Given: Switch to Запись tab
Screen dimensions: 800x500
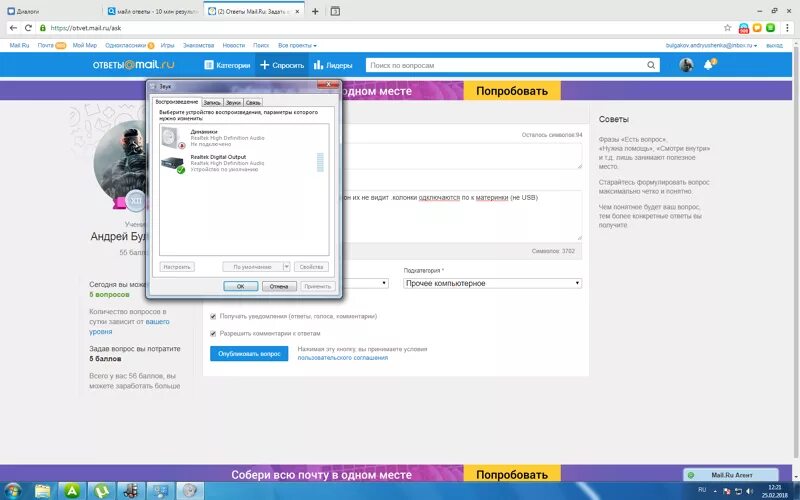Looking at the screenshot, I should pos(212,103).
